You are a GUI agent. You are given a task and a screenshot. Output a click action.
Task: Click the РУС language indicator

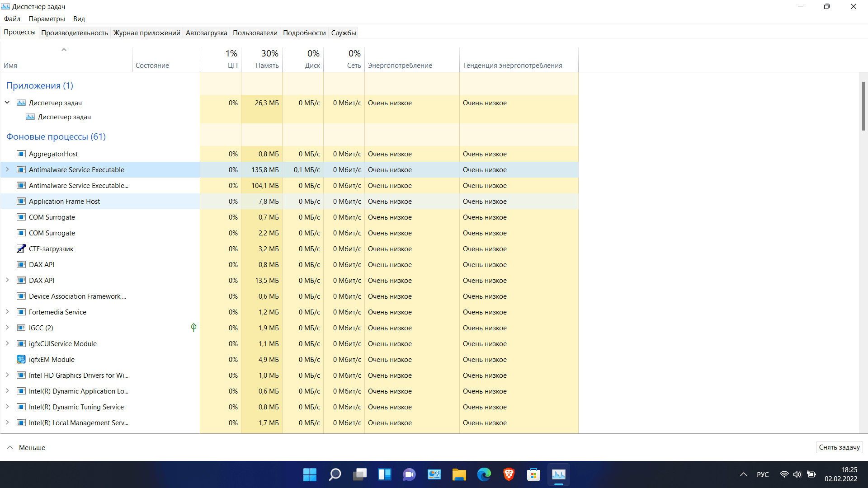(x=763, y=474)
